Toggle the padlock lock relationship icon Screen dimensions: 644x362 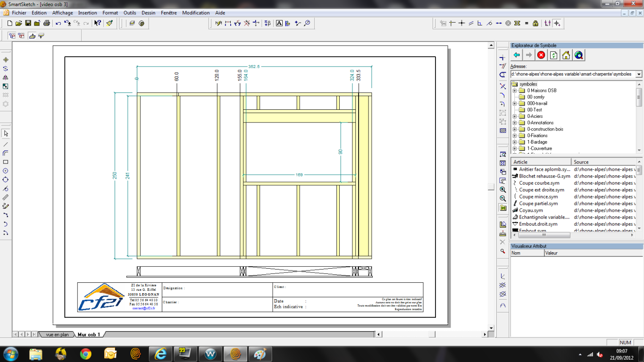(535, 23)
